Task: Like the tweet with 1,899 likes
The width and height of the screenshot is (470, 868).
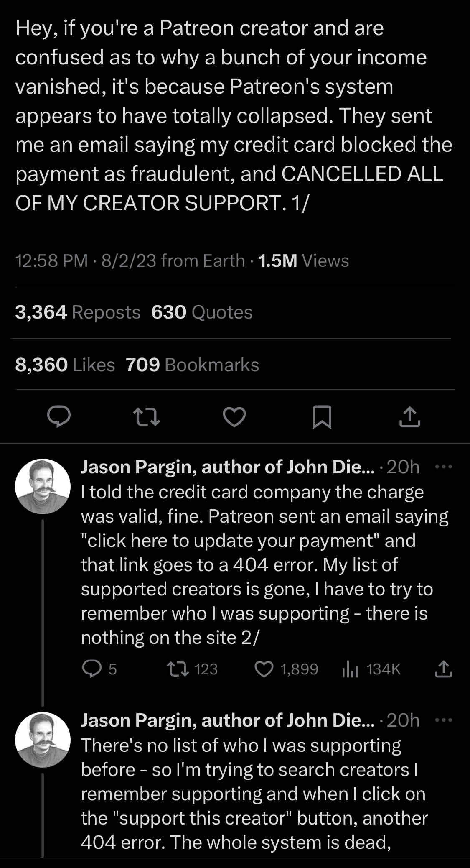Action: click(264, 669)
